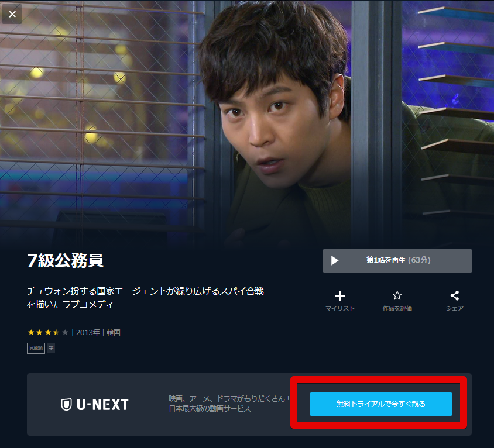Click the 作品を評価 text label
This screenshot has height=448, width=494.
[x=397, y=309]
